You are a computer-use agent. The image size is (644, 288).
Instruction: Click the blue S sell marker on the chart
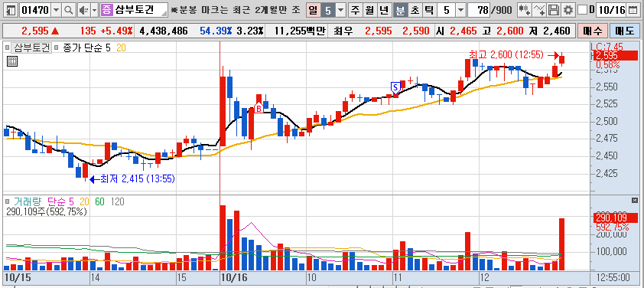click(395, 87)
